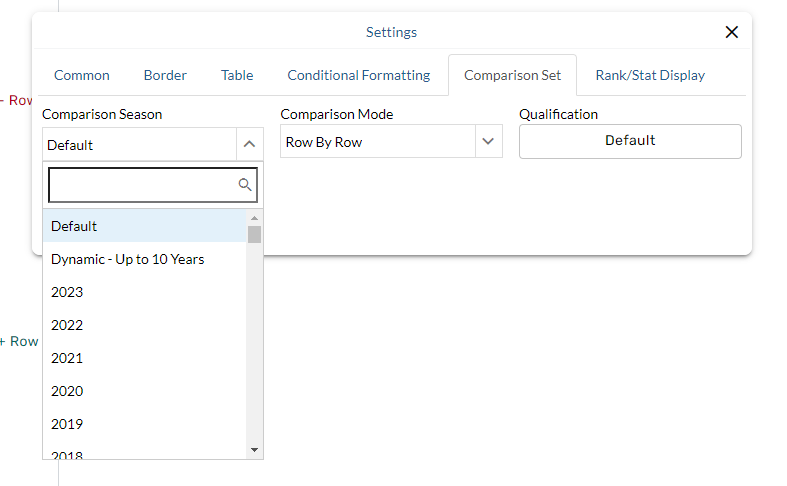The image size is (787, 486).
Task: Click the Qualification Default button
Action: (630, 141)
